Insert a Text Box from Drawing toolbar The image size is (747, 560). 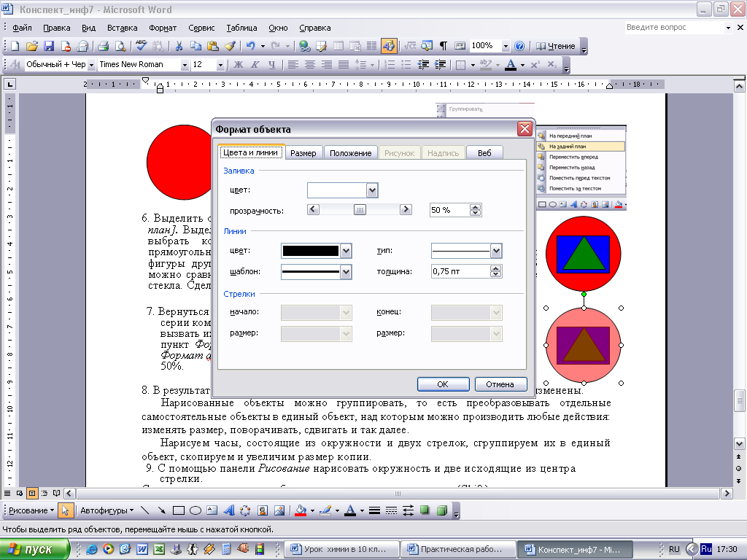tap(212, 510)
